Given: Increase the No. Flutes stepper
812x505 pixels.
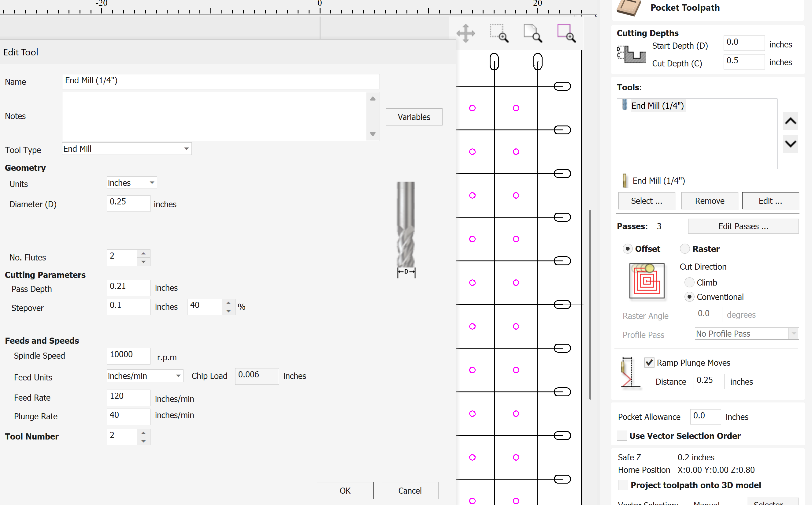Looking at the screenshot, I should (x=143, y=253).
